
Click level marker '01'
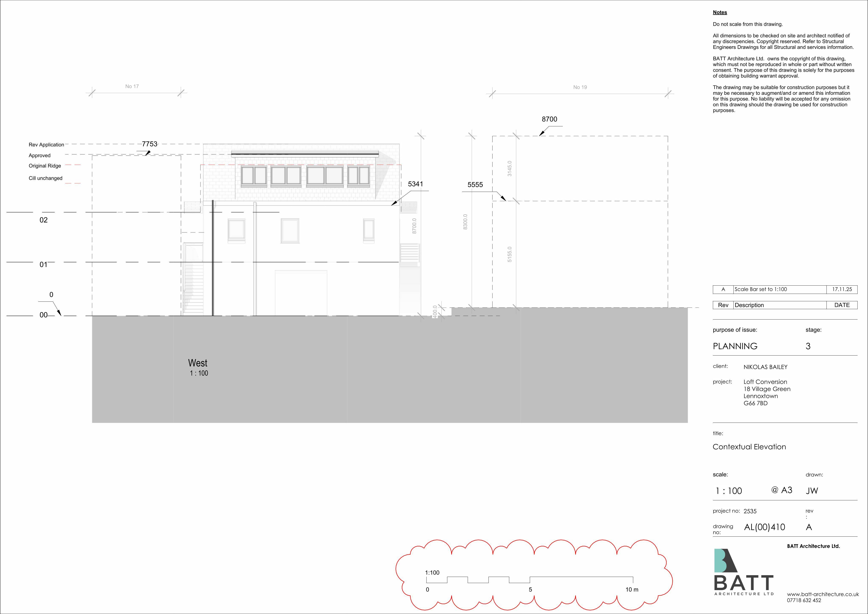tap(43, 264)
